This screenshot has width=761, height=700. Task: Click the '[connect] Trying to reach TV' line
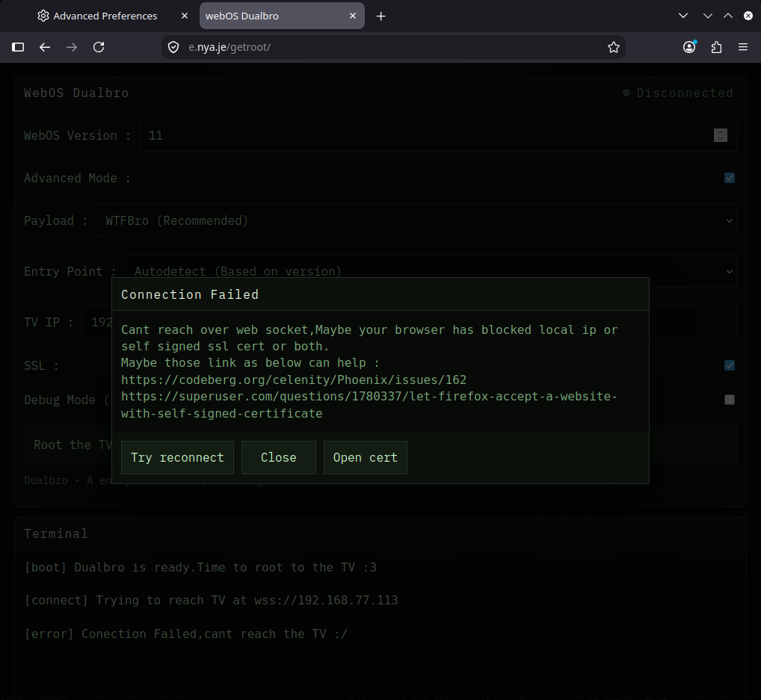coord(211,600)
